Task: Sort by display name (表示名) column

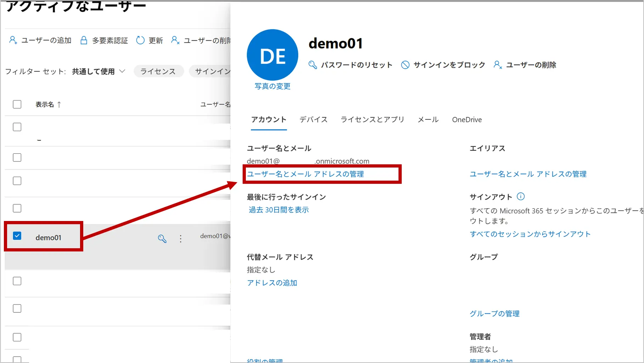Action: 45,104
